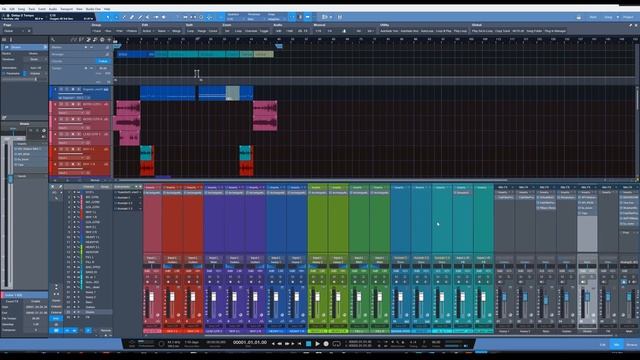The image size is (640, 360).
Task: Toggle the Mix console view button
Action: point(617,345)
